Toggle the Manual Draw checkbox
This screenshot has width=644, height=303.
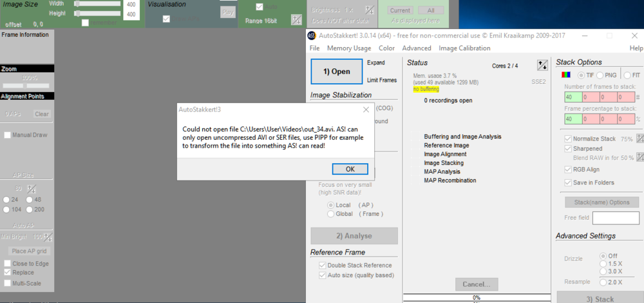pyautogui.click(x=7, y=135)
